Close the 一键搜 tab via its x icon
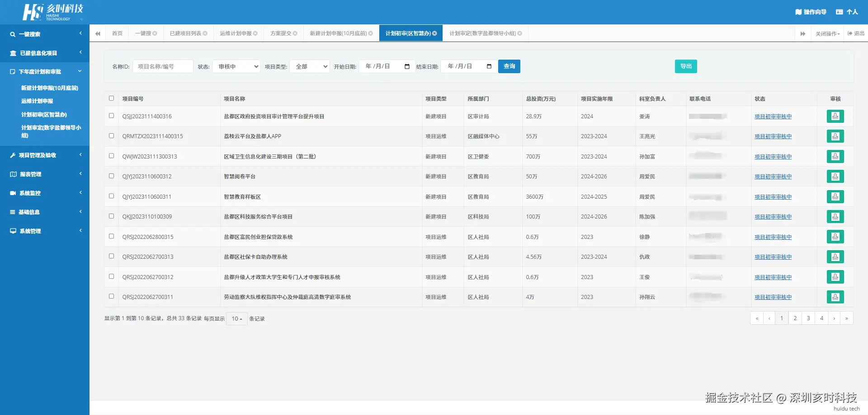Image resolution: width=868 pixels, height=415 pixels. [155, 33]
